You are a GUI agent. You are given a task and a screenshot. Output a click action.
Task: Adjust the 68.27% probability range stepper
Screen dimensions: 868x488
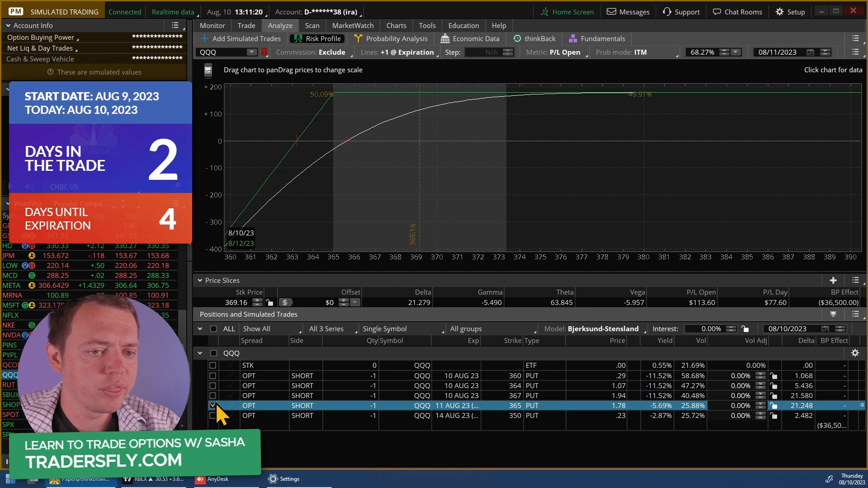(725, 52)
